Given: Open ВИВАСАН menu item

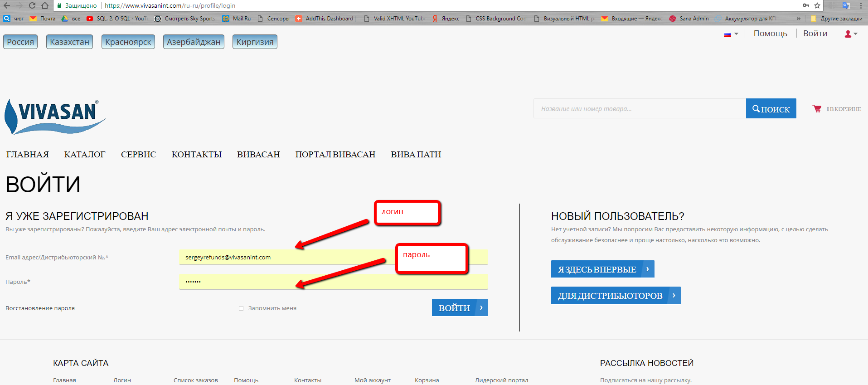Looking at the screenshot, I should (258, 155).
